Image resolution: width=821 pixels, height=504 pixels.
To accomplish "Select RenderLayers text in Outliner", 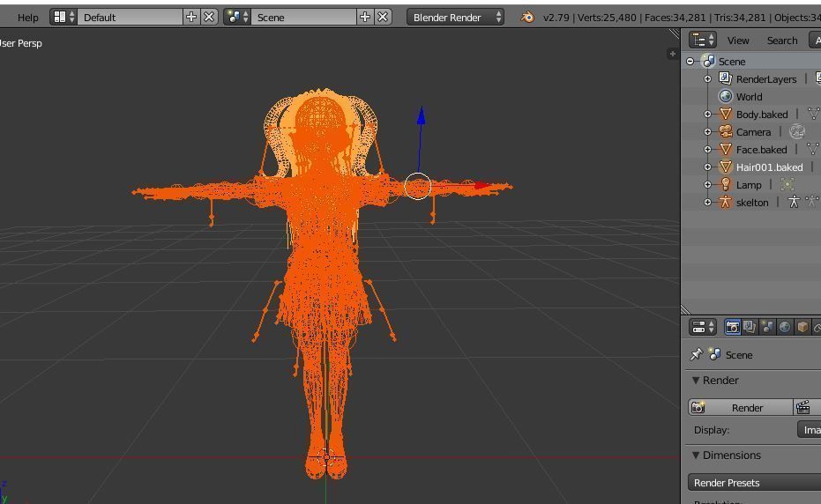I will [766, 79].
